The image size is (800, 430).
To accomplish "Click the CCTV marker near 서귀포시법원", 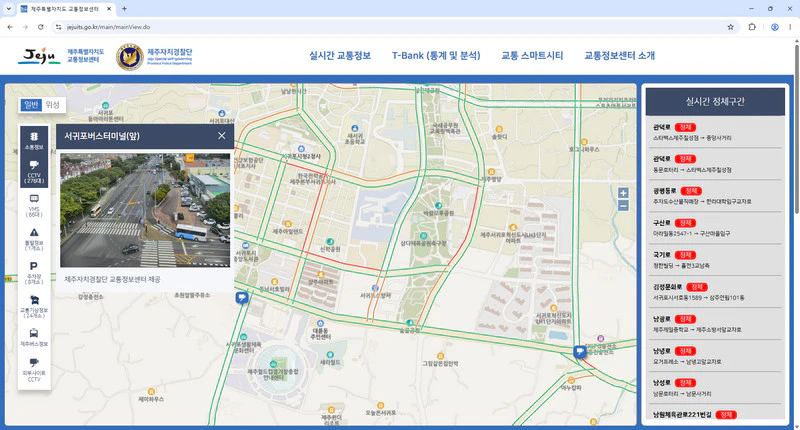I will tap(242, 297).
